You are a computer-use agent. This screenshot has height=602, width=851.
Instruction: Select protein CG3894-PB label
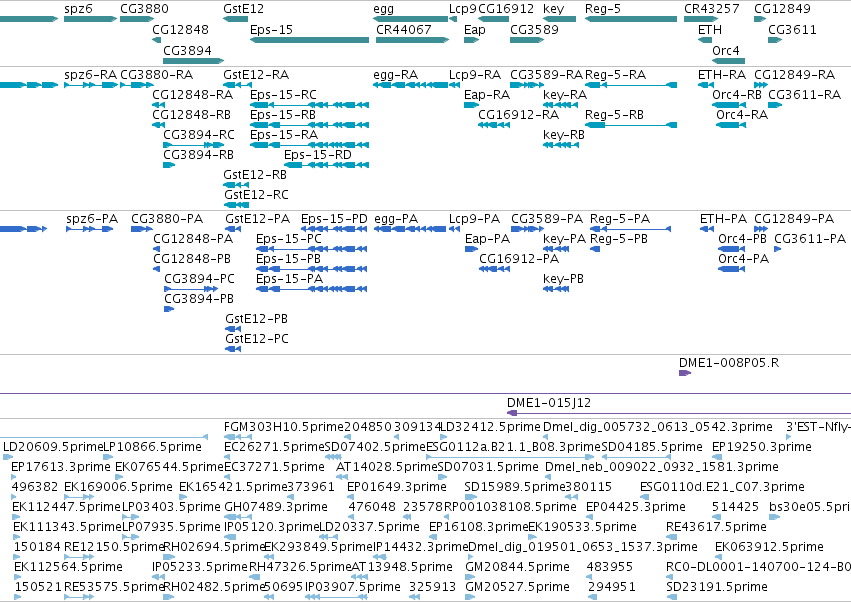pos(199,299)
